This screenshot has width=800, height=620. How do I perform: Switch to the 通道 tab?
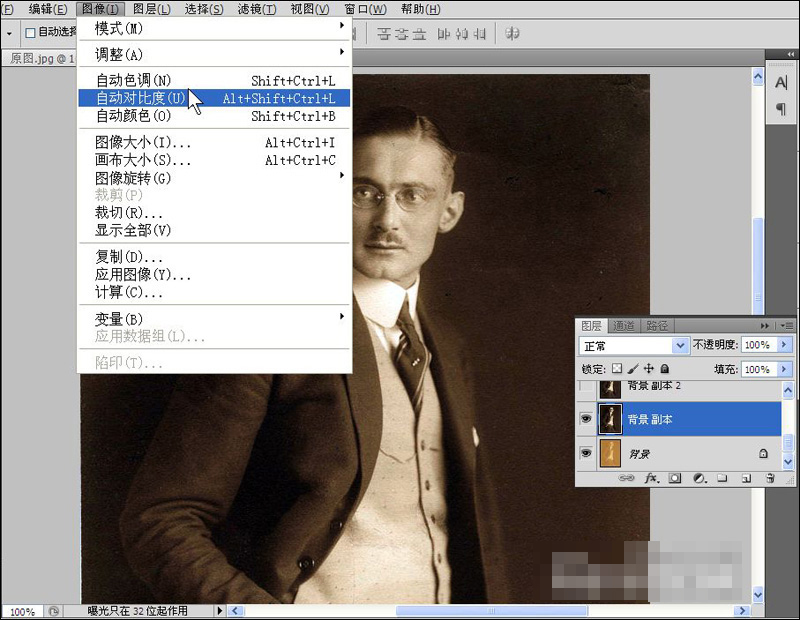pyautogui.click(x=624, y=326)
